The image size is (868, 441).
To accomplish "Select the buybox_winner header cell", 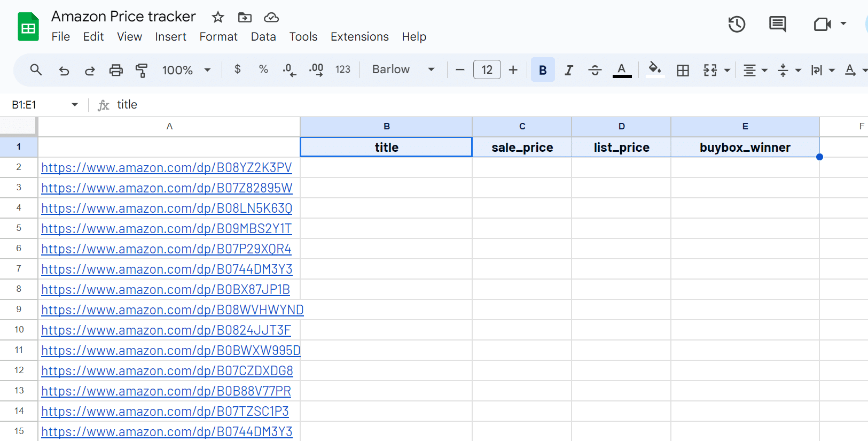I will click(745, 148).
